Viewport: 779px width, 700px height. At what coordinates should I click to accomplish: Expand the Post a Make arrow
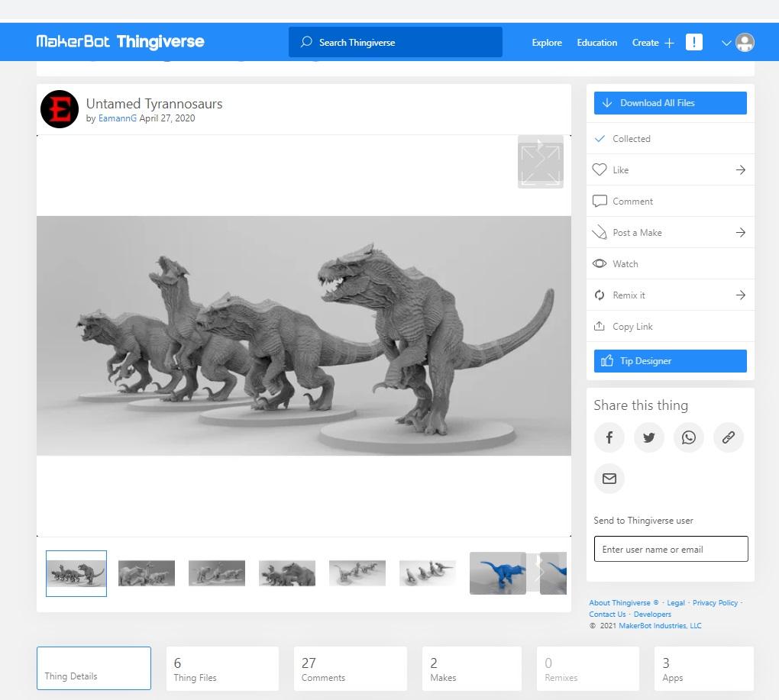(740, 232)
